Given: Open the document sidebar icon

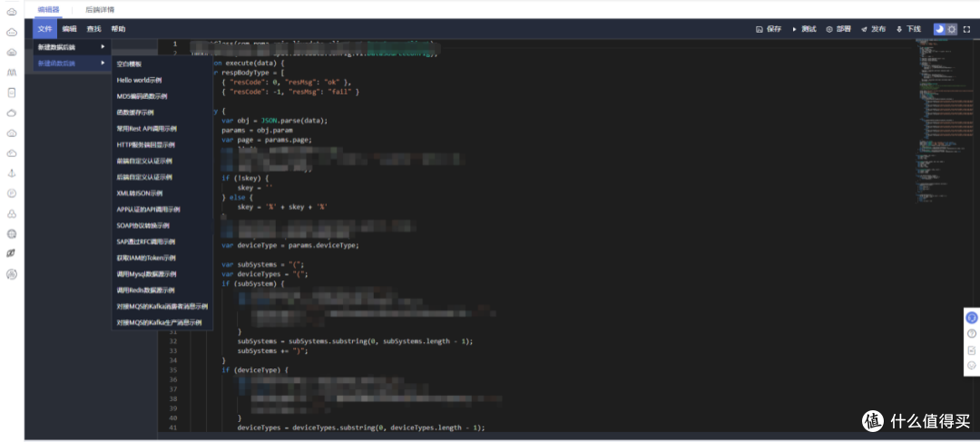Looking at the screenshot, I should (12, 93).
